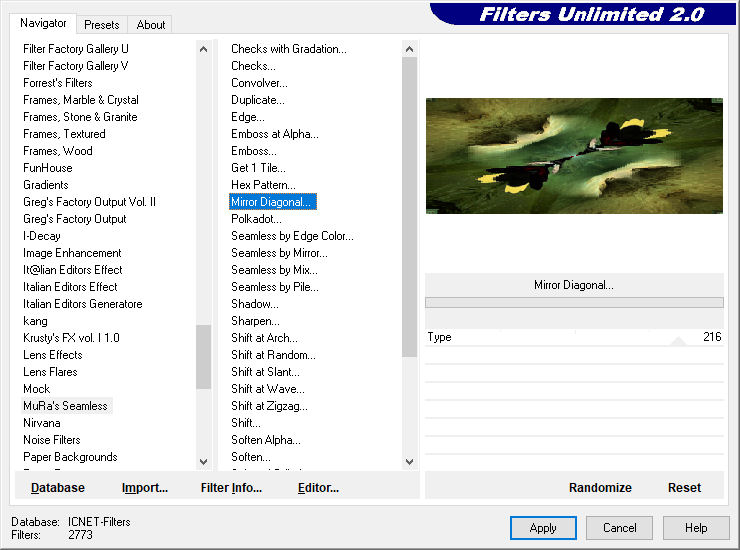Click the Mirror Diagonal preview image
The image size is (740, 550).
pyautogui.click(x=574, y=156)
